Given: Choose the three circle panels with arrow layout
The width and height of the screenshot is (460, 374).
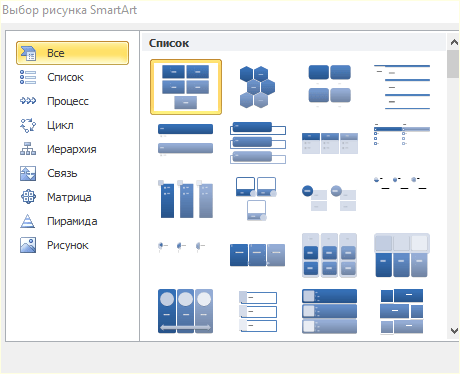Looking at the screenshot, I should [x=185, y=311].
